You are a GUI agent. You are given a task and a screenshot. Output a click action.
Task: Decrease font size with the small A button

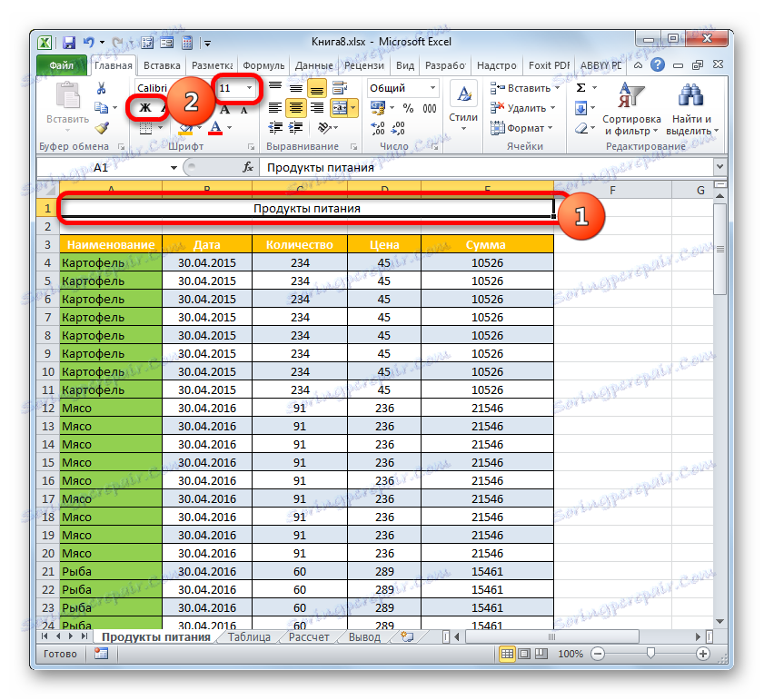(x=244, y=110)
